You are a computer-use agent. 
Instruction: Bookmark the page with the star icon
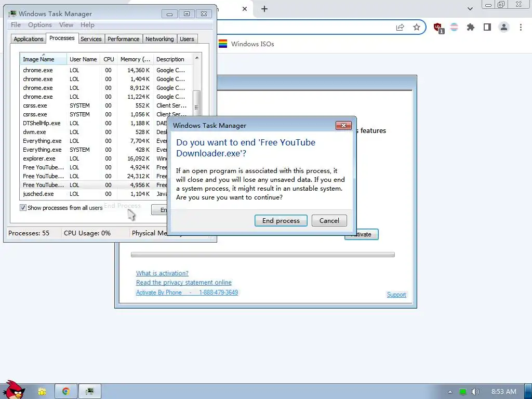[x=417, y=28]
